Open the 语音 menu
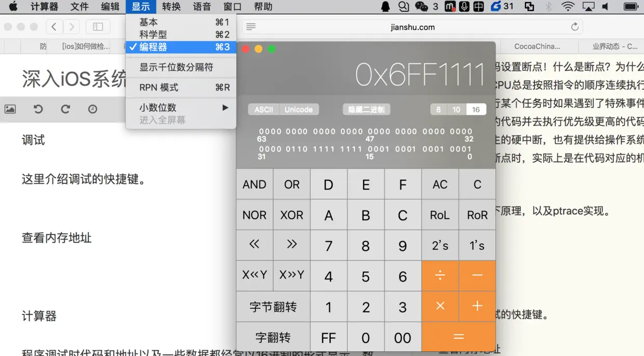644x356 pixels. (x=202, y=7)
